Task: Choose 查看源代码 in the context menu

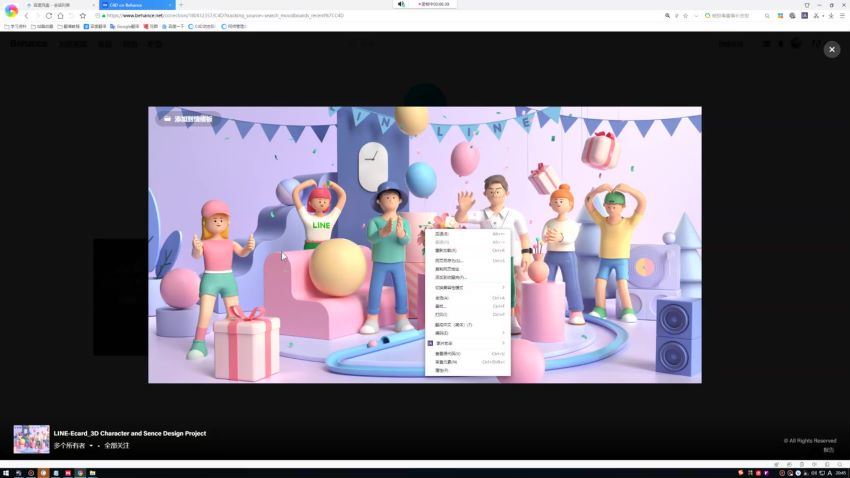Action: [x=467, y=353]
